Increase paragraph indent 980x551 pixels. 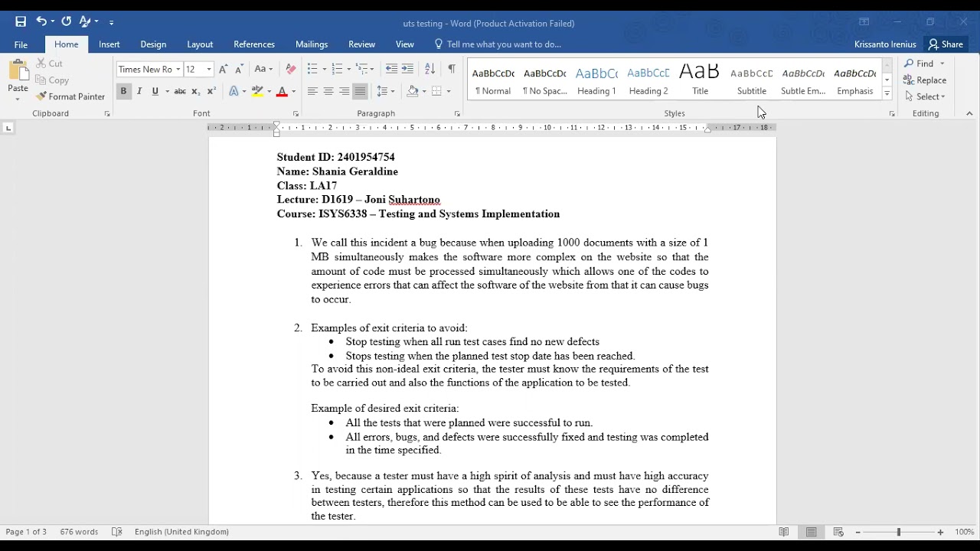407,69
